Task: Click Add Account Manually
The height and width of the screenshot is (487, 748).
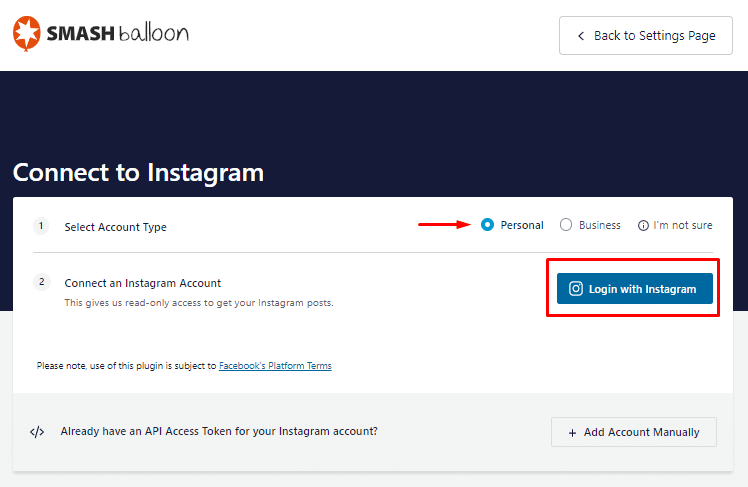Action: 633,432
